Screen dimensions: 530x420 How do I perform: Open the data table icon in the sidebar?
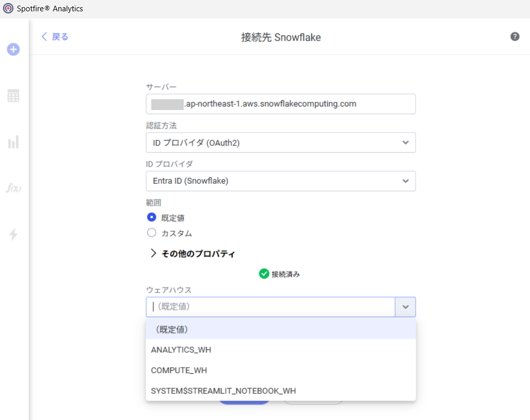pos(13,96)
